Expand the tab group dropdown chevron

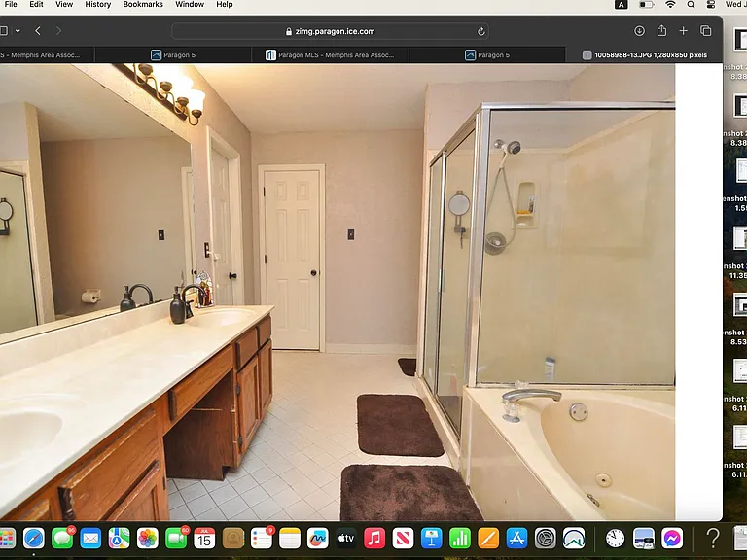[x=18, y=31]
